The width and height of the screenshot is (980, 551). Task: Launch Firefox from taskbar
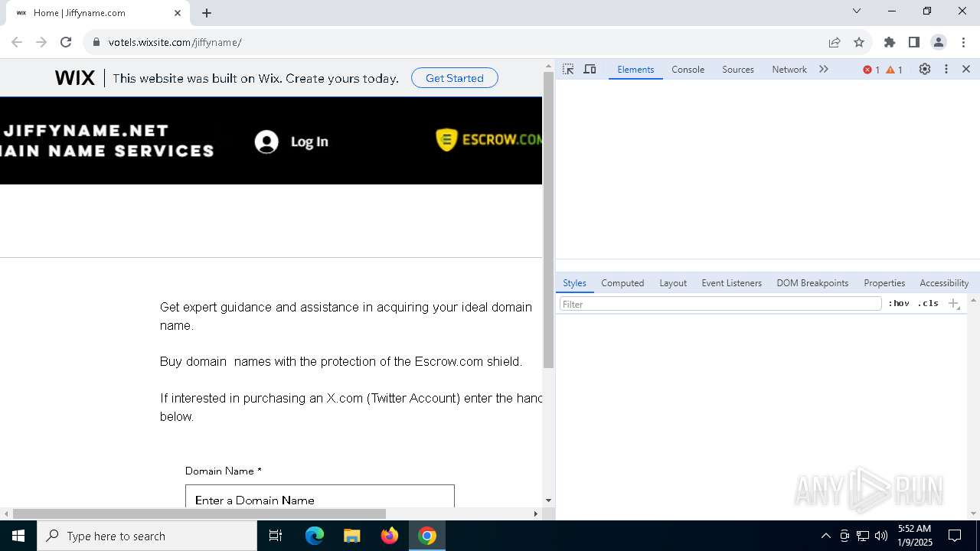[x=390, y=536]
